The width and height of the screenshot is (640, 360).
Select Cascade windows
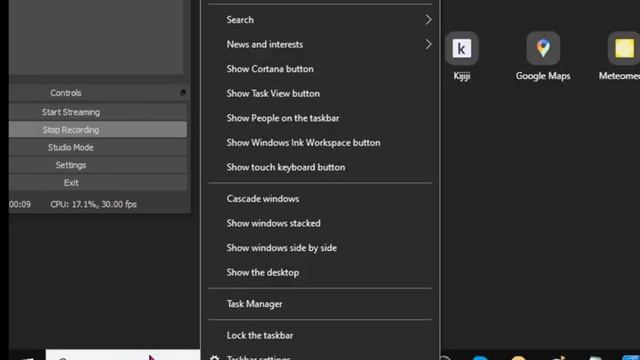[x=320, y=199]
